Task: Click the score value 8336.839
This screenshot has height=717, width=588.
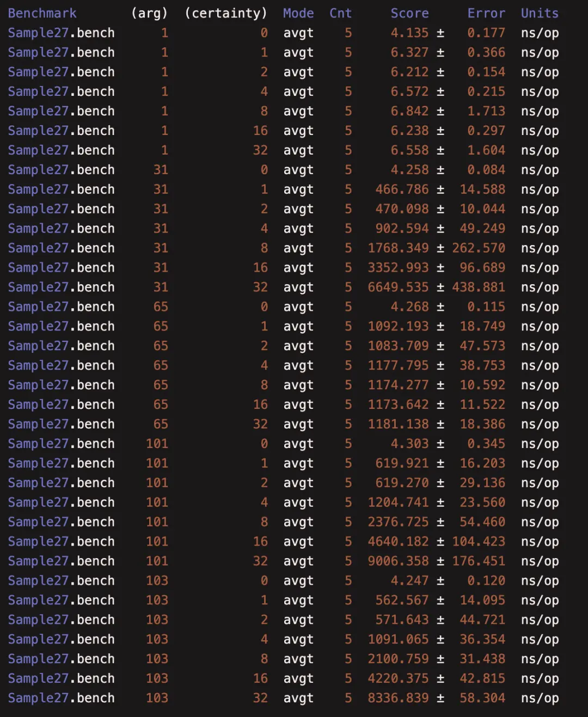Action: tap(398, 698)
